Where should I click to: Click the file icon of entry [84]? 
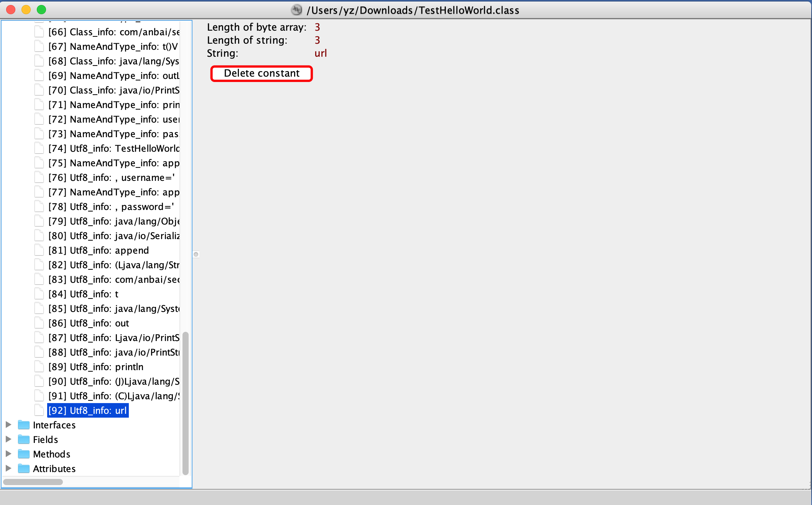(x=39, y=294)
